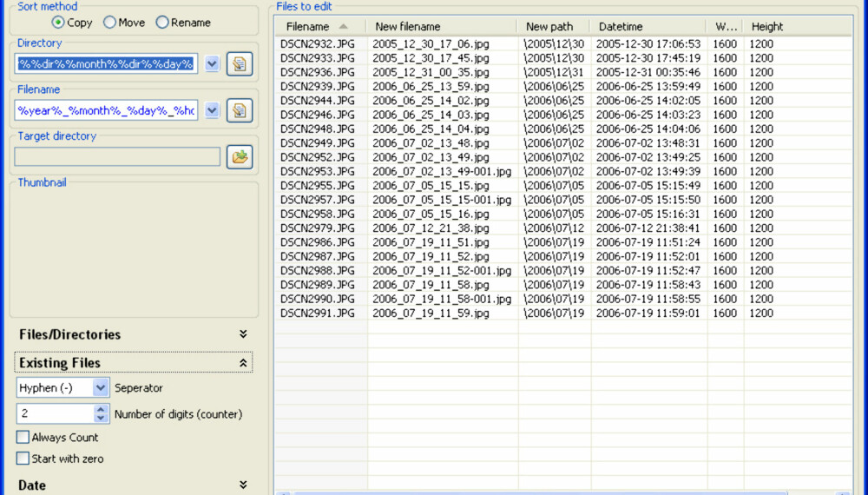Expand the Files/Directories section
Image resolution: width=868 pixels, height=495 pixels.
point(133,334)
